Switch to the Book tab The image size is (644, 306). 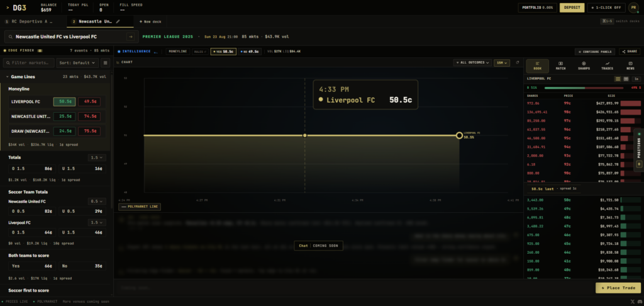click(537, 66)
